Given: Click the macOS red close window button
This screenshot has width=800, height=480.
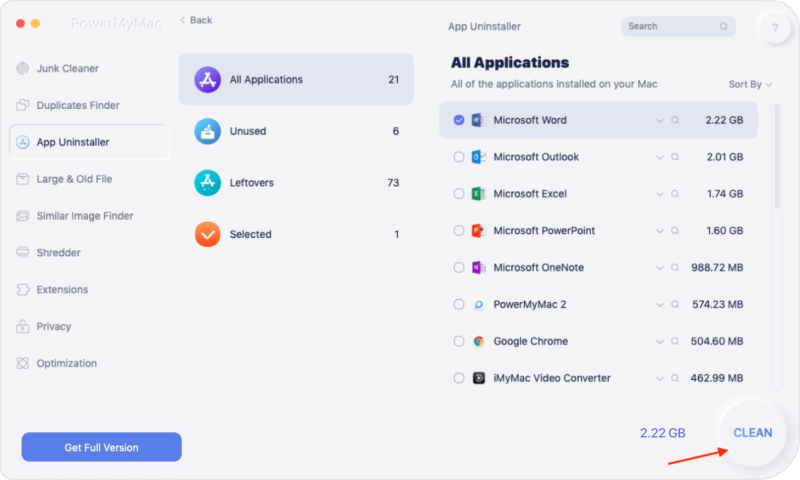Looking at the screenshot, I should tap(20, 23).
